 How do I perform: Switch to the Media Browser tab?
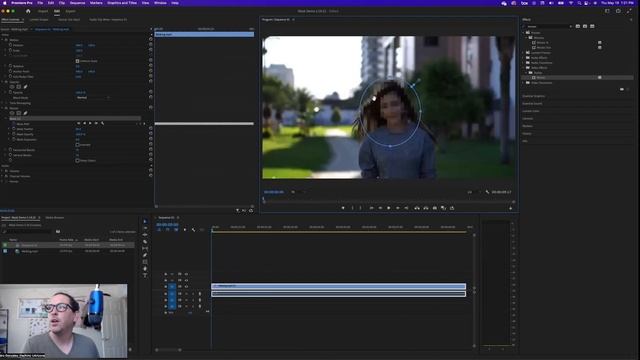(55, 218)
